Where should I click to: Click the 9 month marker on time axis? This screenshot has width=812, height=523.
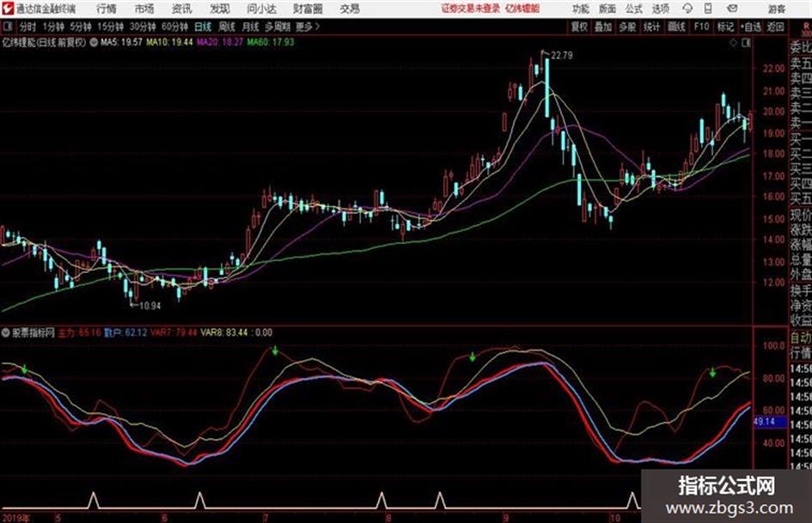click(506, 517)
